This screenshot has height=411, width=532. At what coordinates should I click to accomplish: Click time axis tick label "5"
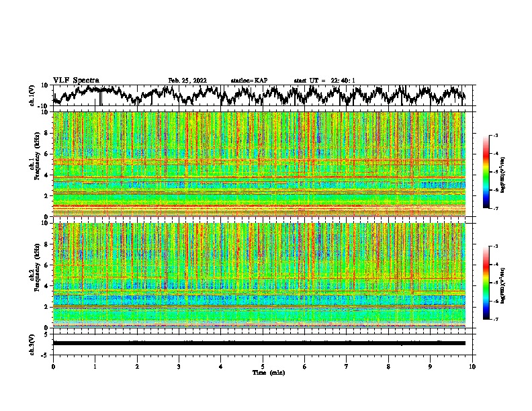pyautogui.click(x=263, y=367)
